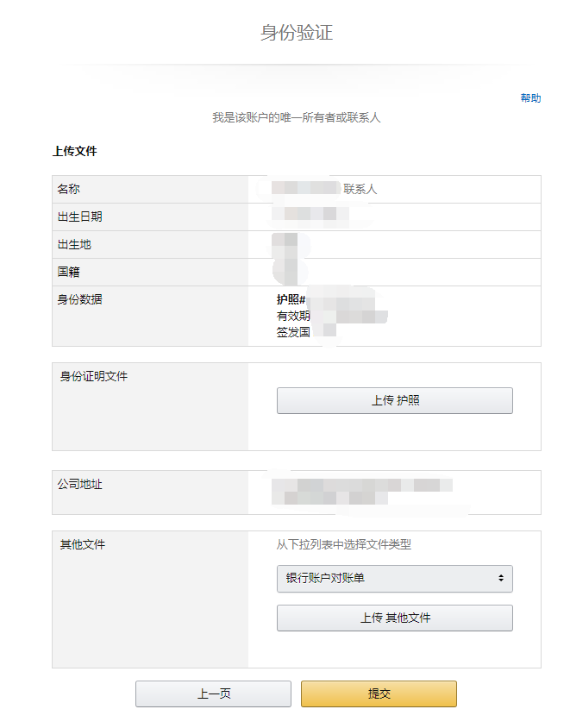Click the 从下拉列表中选择文件类型 hint text
The height and width of the screenshot is (728, 570).
pos(343,545)
